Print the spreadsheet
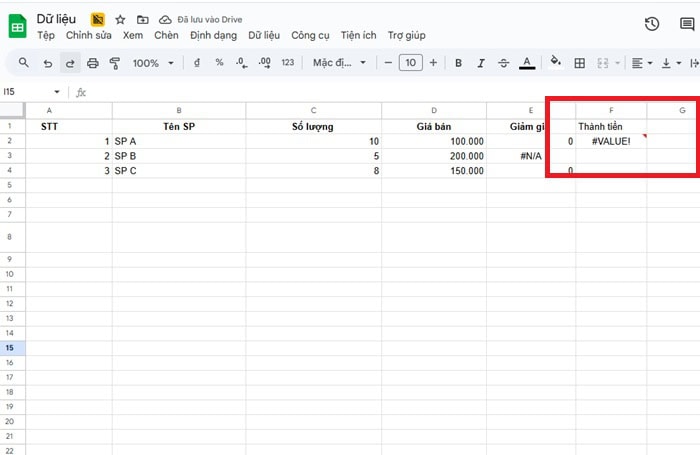The image size is (700, 455). click(93, 63)
